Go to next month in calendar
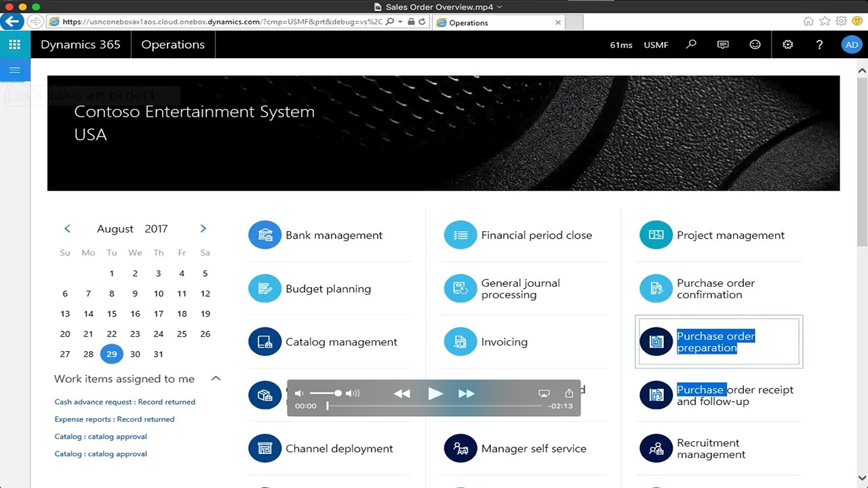This screenshot has width=868, height=488. pos(203,229)
